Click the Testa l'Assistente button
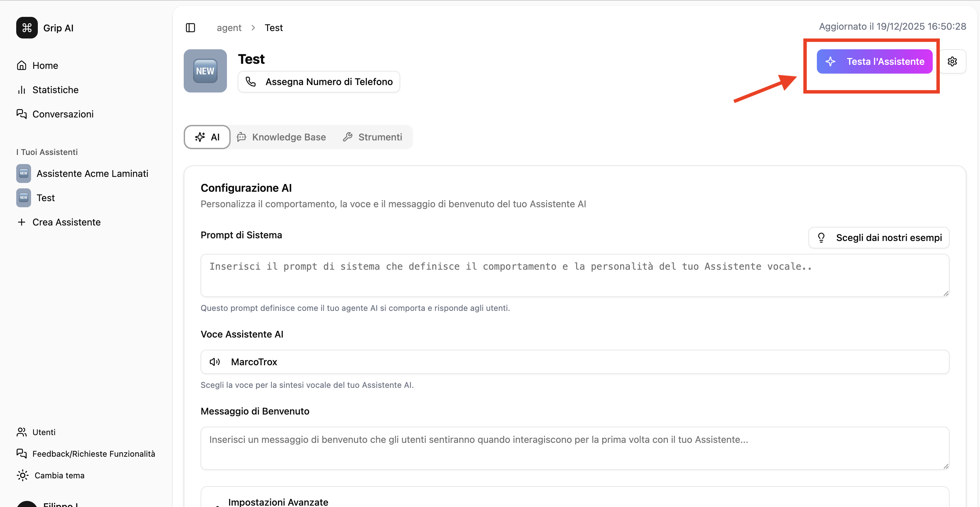This screenshot has width=980, height=507. point(874,61)
